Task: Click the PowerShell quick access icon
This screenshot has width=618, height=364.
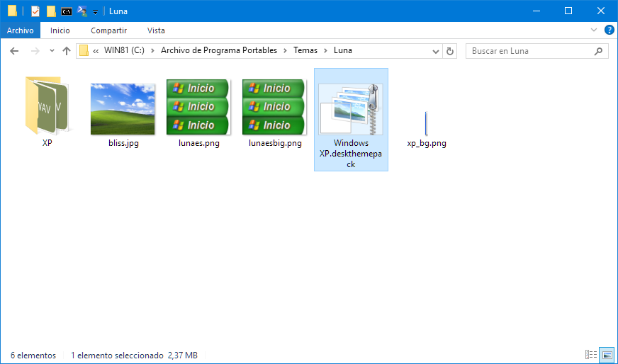Action: coord(82,11)
